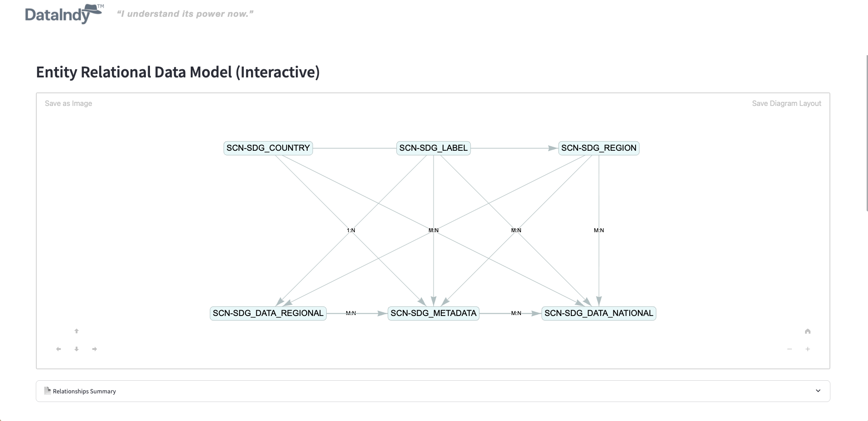Viewport: 868px width, 421px height.
Task: Click the vertical scrollbar on the right
Action: [x=866, y=136]
